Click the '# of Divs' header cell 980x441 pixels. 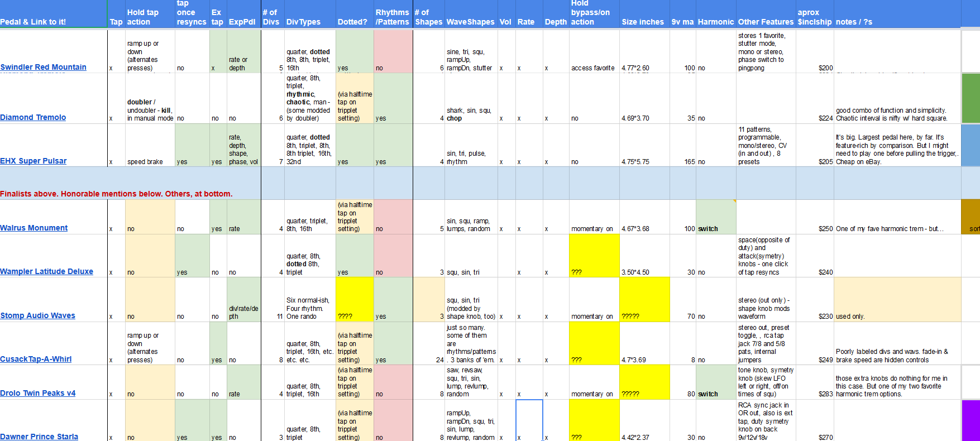click(x=273, y=14)
